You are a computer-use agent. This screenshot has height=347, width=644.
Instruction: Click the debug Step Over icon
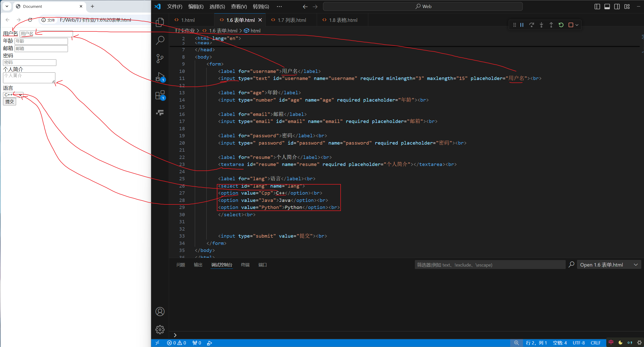532,25
